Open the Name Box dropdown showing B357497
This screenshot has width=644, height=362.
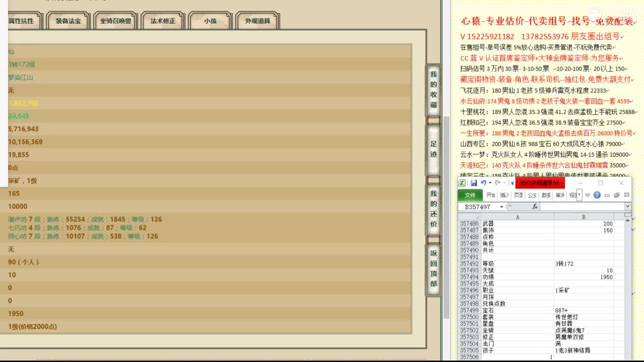[501, 206]
